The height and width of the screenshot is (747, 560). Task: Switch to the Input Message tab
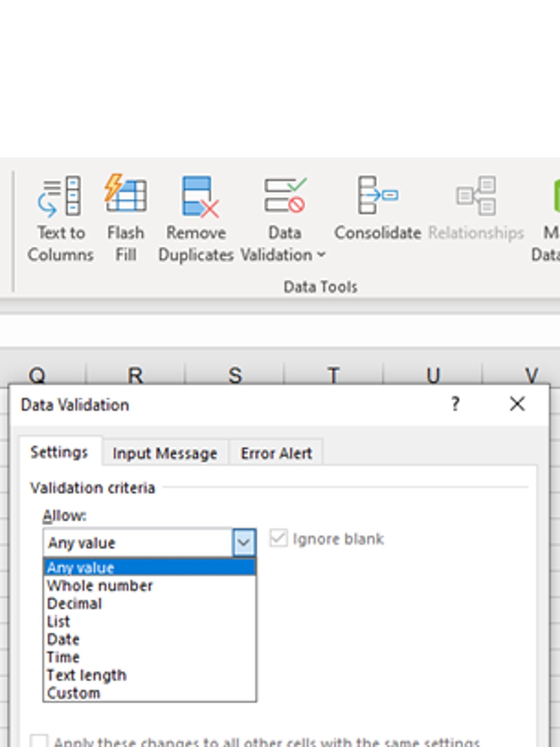pos(165,454)
